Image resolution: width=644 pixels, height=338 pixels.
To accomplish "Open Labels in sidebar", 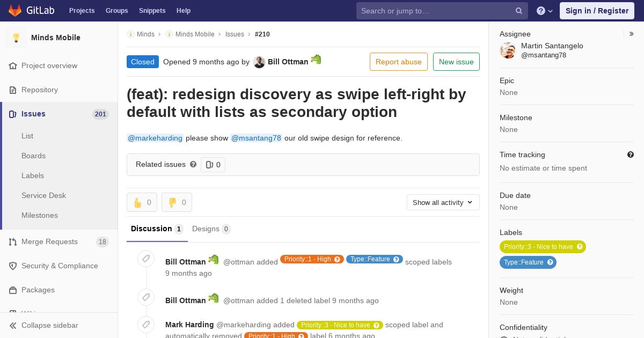I will point(33,175).
